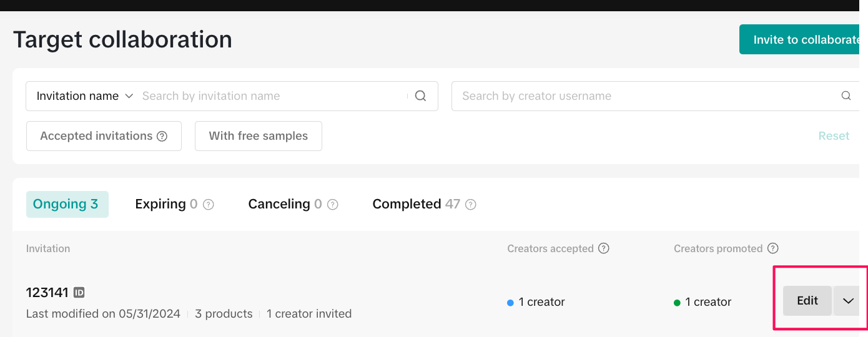This screenshot has height=337, width=868.
Task: Expand the chevron menu next to Edit
Action: [847, 301]
